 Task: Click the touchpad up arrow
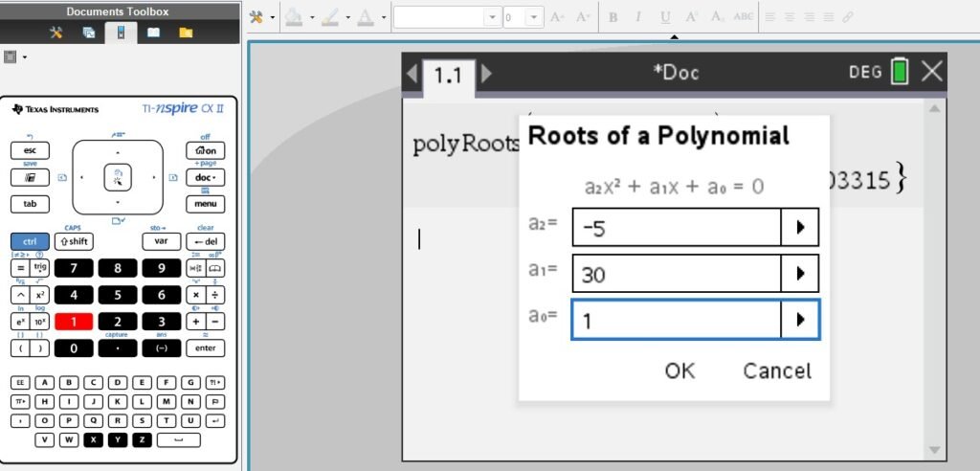point(118,152)
